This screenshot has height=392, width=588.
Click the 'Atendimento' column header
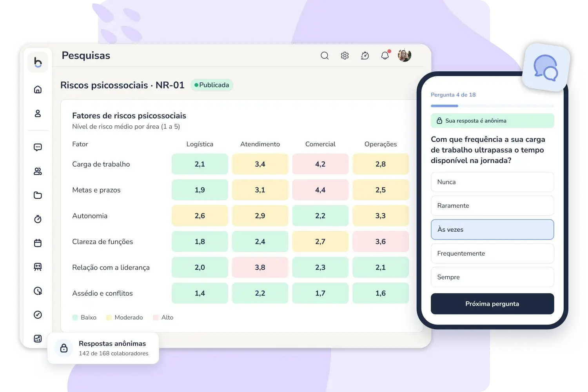point(260,144)
